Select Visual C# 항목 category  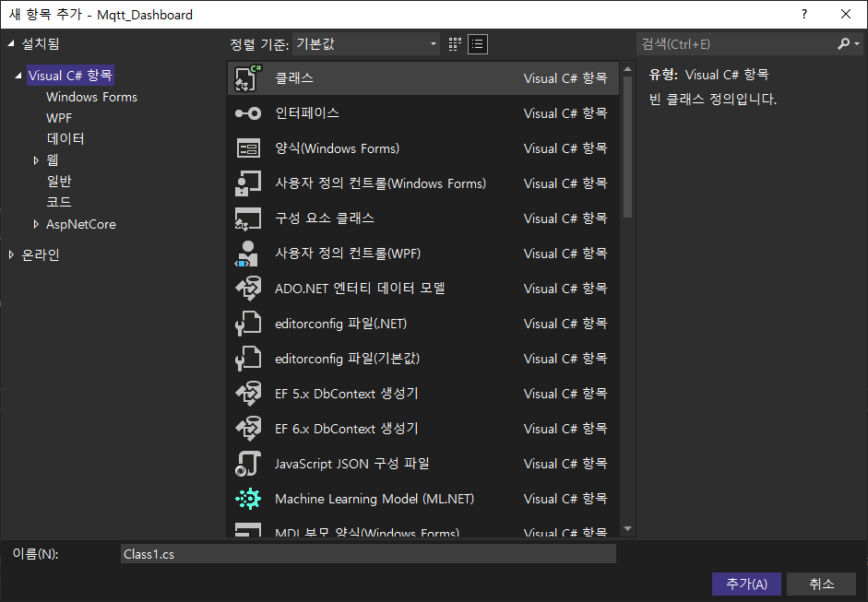(x=70, y=76)
